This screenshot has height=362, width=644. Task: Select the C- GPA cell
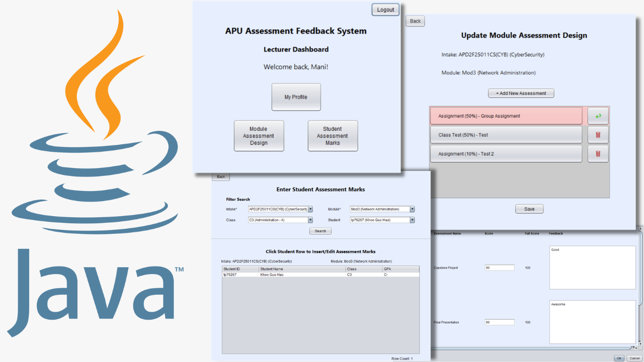pyautogui.click(x=400, y=275)
